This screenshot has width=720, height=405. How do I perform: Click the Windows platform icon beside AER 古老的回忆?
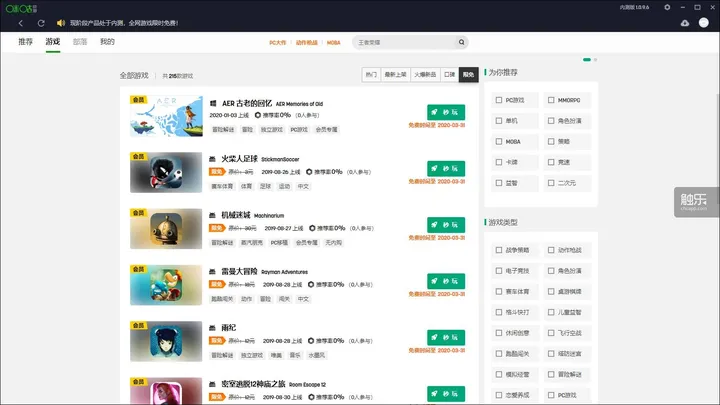tap(213, 104)
